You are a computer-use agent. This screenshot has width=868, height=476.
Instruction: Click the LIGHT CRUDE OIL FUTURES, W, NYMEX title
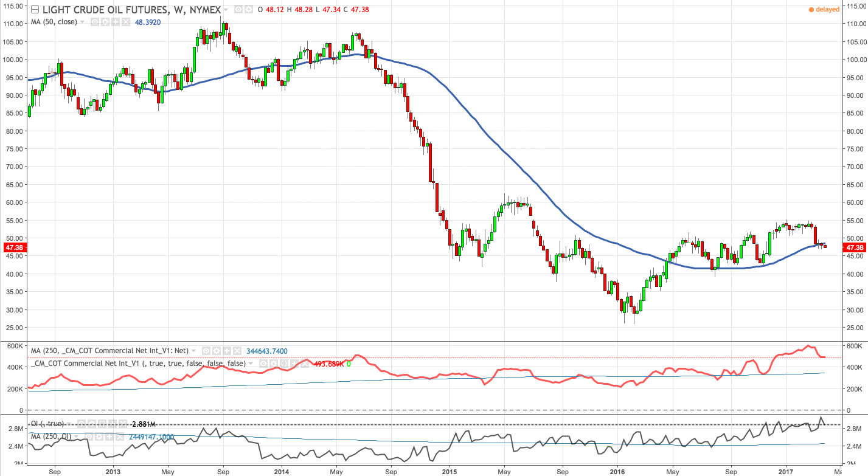click(131, 10)
